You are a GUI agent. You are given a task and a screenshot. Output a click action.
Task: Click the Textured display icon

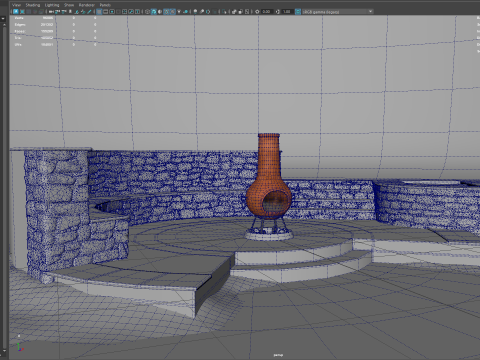click(172, 12)
